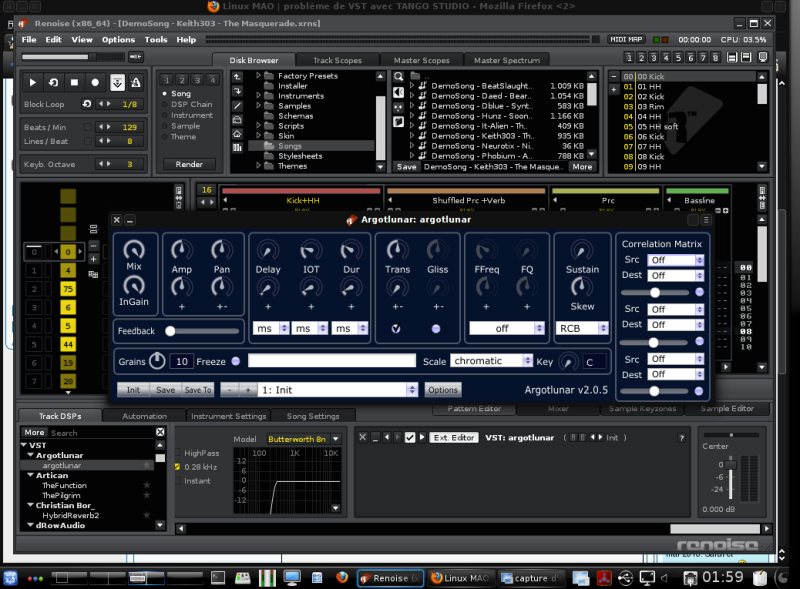800x589 pixels.
Task: Click the DSP Search field
Action: click(x=102, y=433)
